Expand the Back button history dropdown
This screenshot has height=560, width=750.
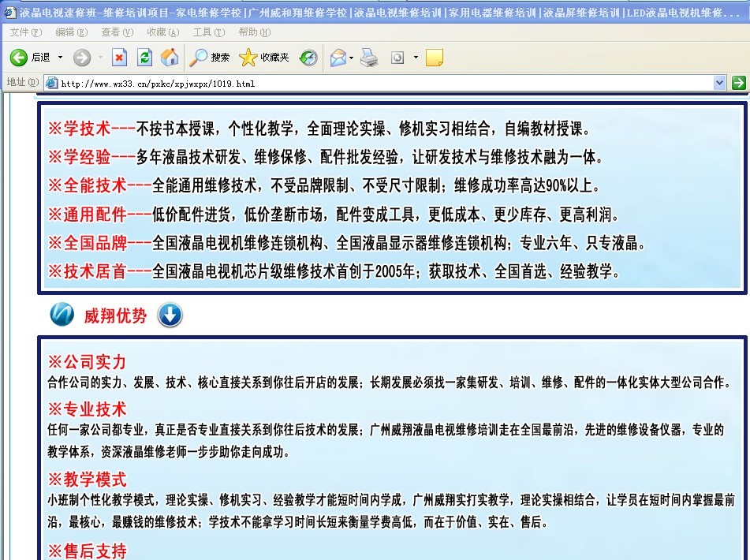(61, 58)
